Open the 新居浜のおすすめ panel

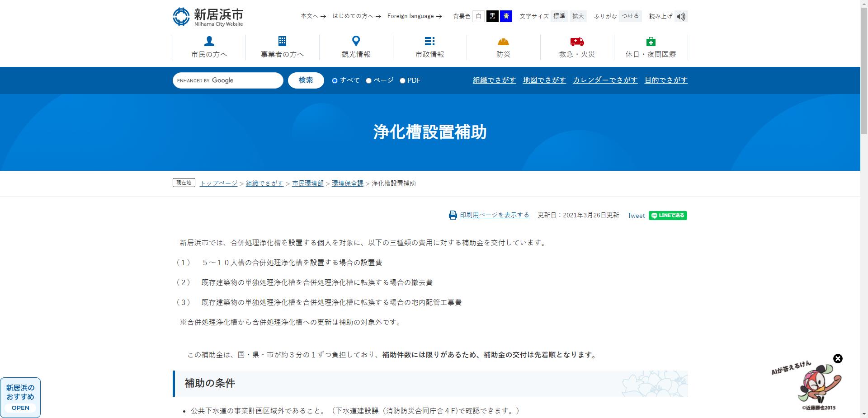20,398
